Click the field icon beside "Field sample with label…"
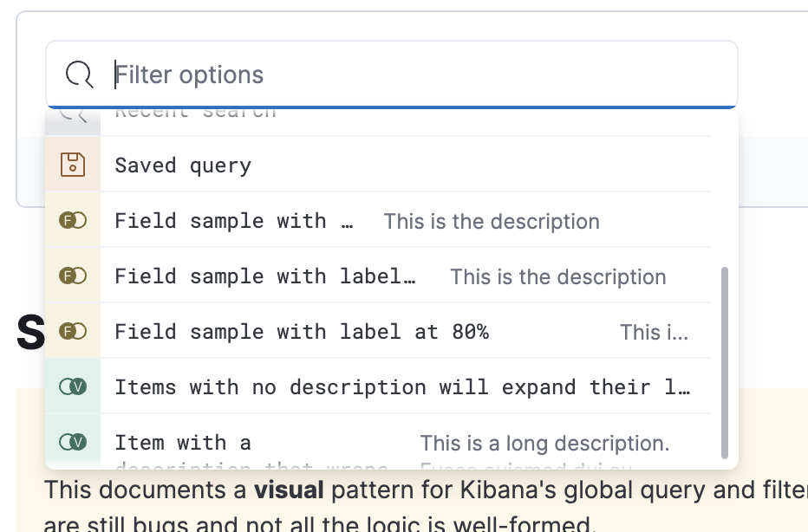 point(73,276)
